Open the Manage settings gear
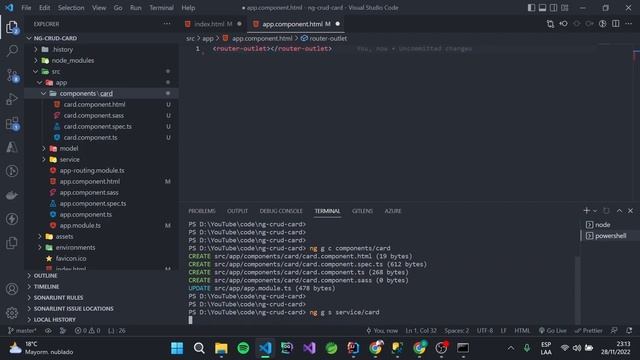The height and width of the screenshot is (360, 640). pos(12,313)
